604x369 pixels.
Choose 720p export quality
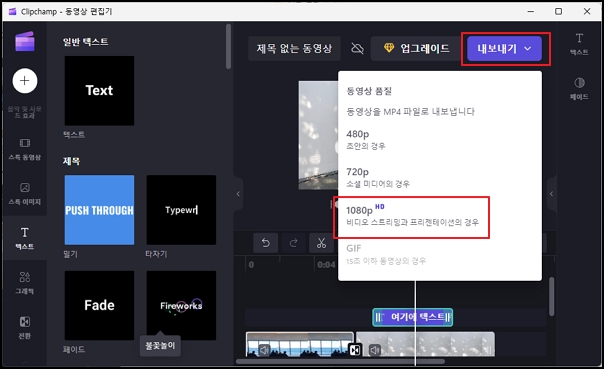point(439,177)
